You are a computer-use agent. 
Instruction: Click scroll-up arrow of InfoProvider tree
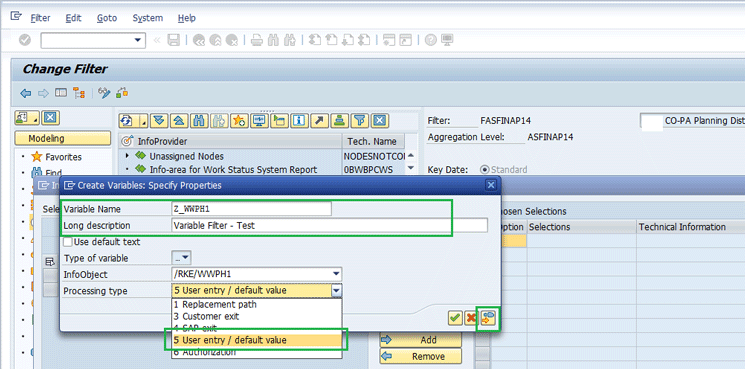(x=411, y=155)
